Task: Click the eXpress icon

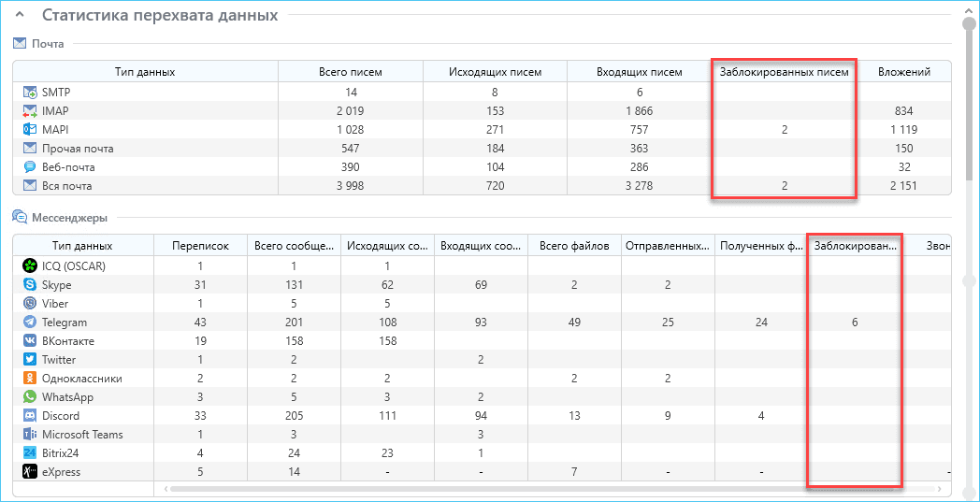Action: pos(30,472)
